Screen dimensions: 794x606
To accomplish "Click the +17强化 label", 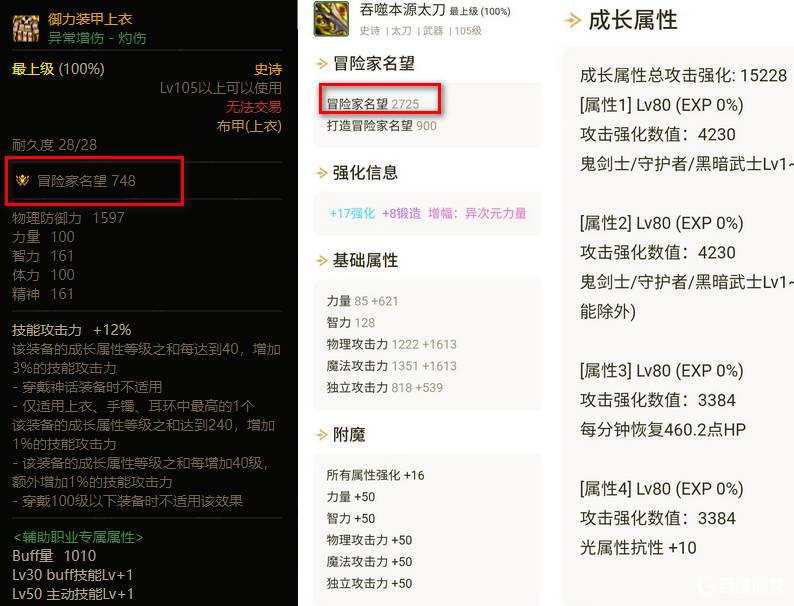I will pyautogui.click(x=352, y=213).
